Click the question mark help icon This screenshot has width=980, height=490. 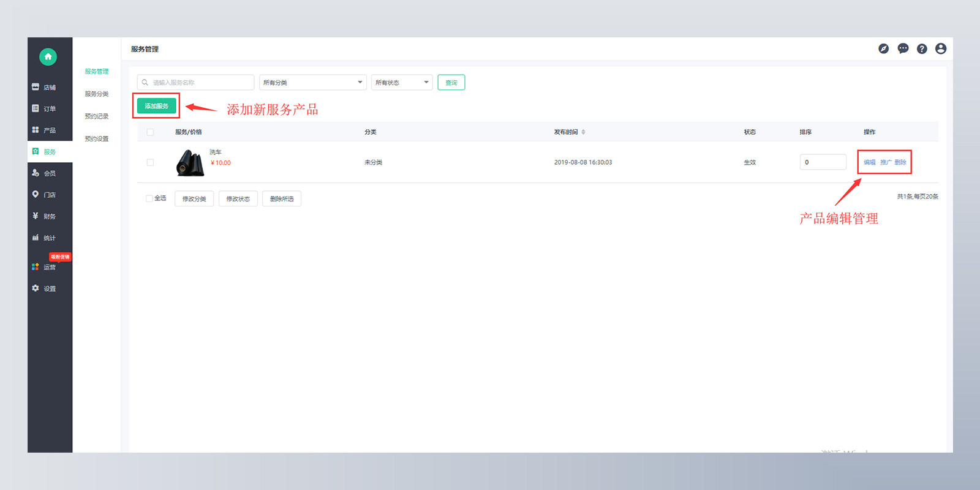tap(922, 49)
